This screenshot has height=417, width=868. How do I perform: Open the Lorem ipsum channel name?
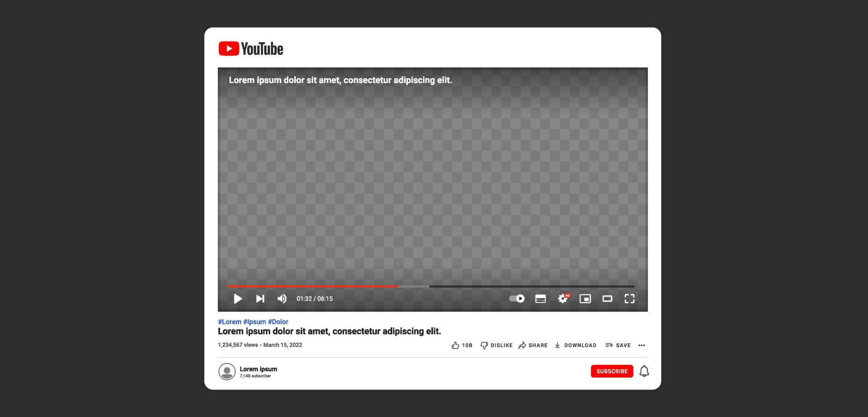259,369
